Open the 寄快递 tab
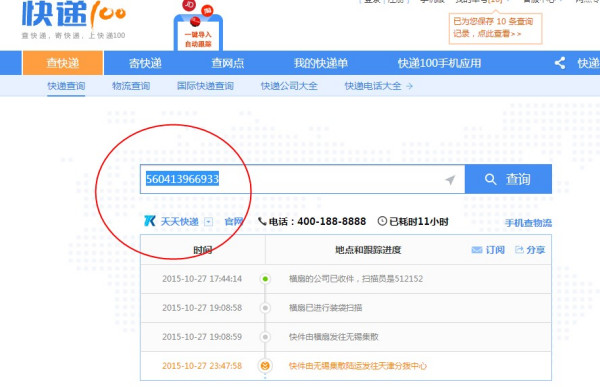This screenshot has height=387, width=600. coord(145,63)
